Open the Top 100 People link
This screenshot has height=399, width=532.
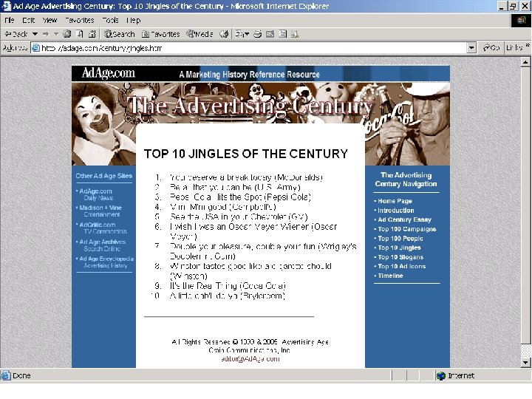tap(400, 239)
